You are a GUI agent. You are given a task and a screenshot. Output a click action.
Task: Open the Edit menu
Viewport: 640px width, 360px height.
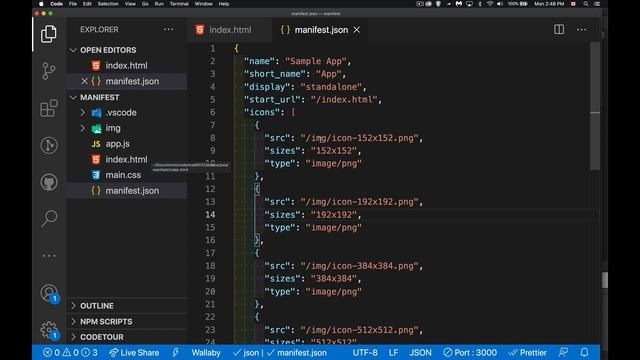[87, 4]
